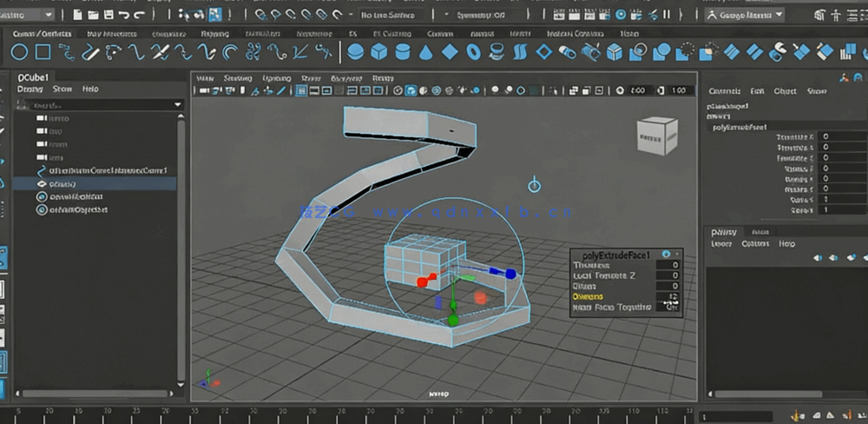Toggle smooth shade highlighted icon in viewport toolbar
This screenshot has height=424, width=868.
click(411, 90)
